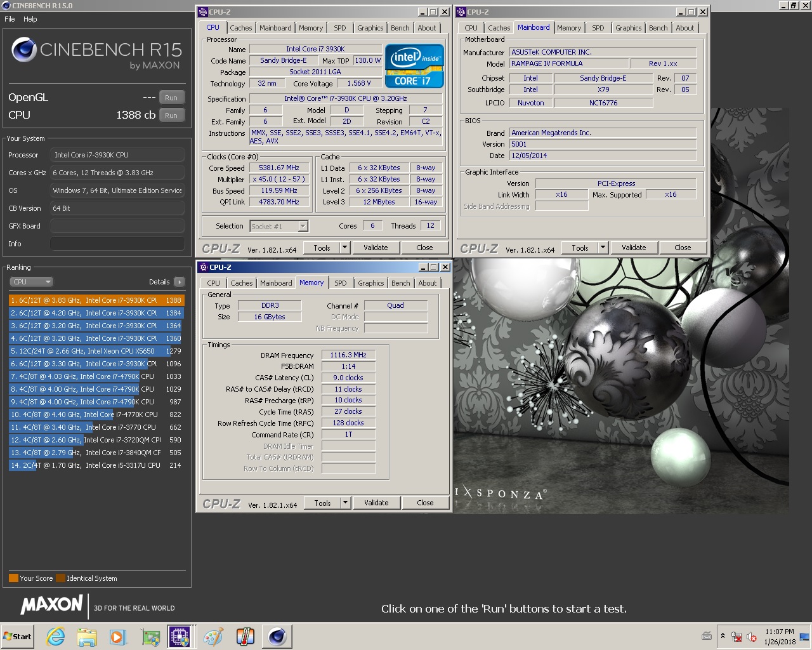Open Internet Explorer from the taskbar
This screenshot has width=812, height=650.
click(56, 636)
